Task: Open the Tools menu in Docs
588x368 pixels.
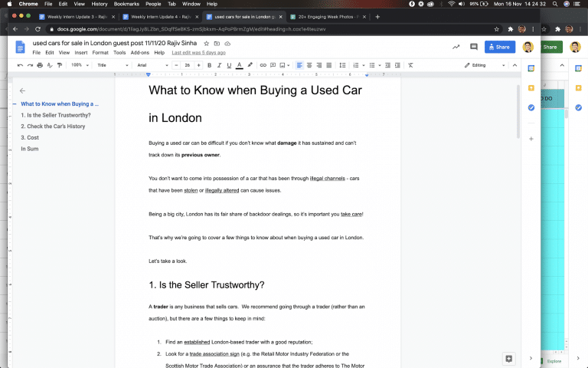Action: 119,53
